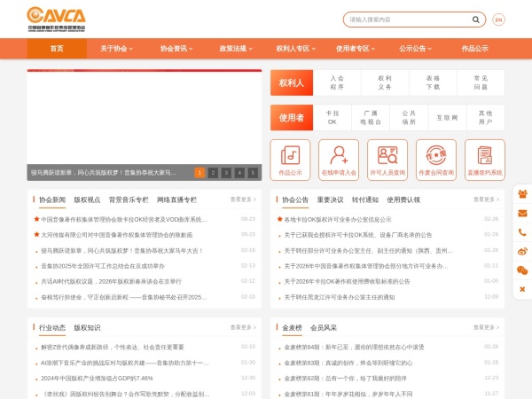Click the 在线申请入会 add-user icon

(x=339, y=153)
